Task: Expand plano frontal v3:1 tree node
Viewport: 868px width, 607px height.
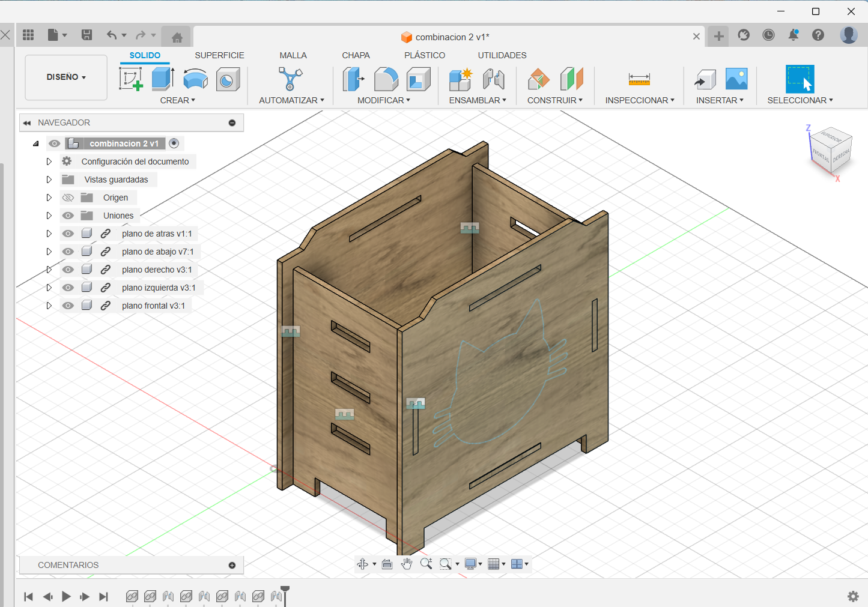Action: pos(49,306)
